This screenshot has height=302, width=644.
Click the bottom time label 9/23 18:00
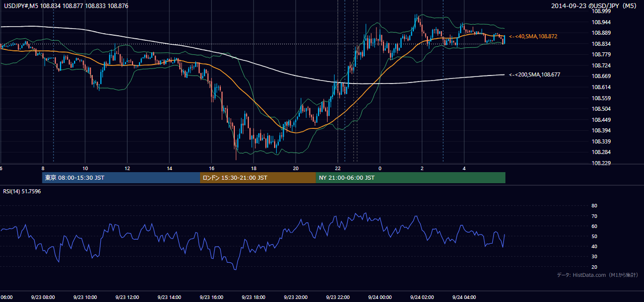point(253,297)
